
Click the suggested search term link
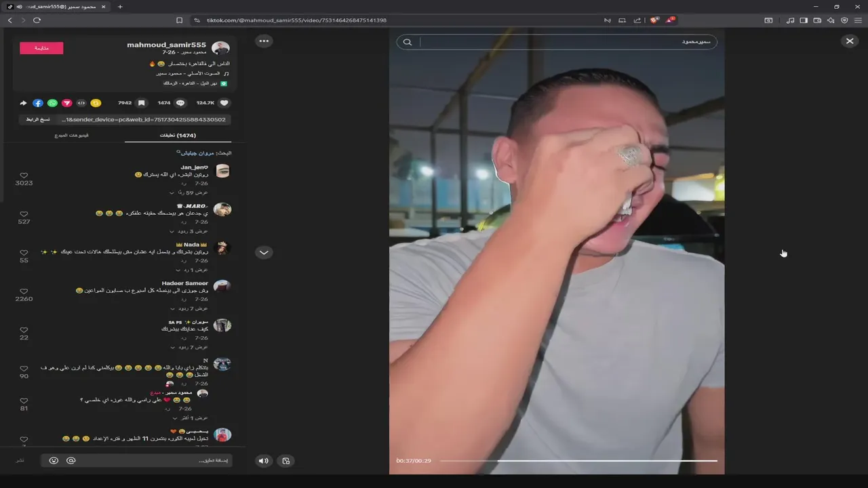197,153
